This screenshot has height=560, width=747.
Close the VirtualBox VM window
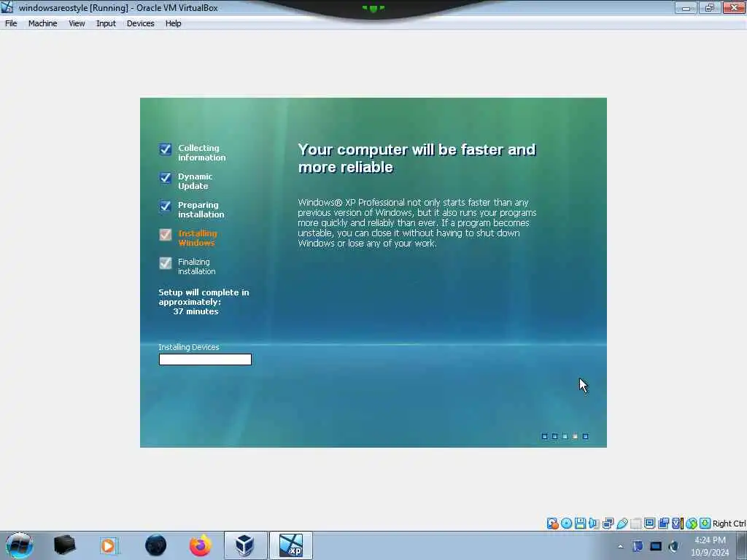[734, 7]
